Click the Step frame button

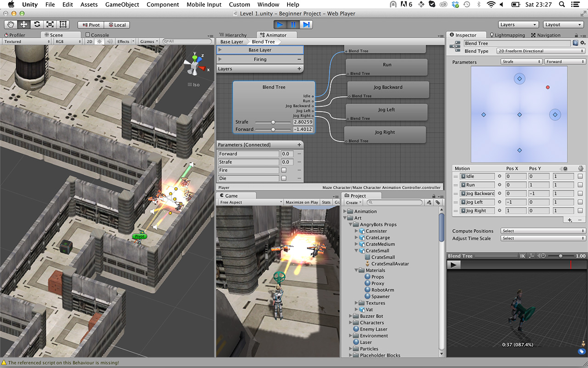[x=306, y=24]
